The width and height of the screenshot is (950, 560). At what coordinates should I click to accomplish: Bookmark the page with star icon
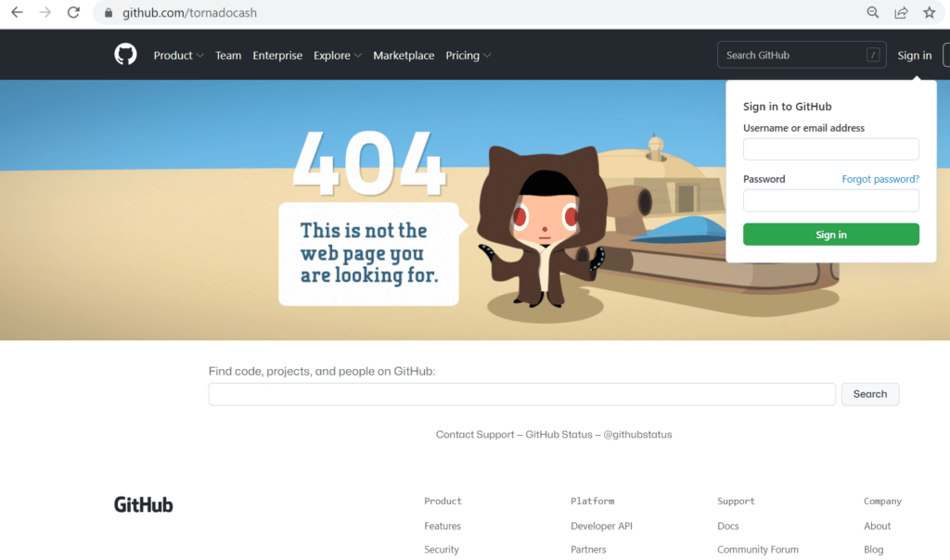929,12
